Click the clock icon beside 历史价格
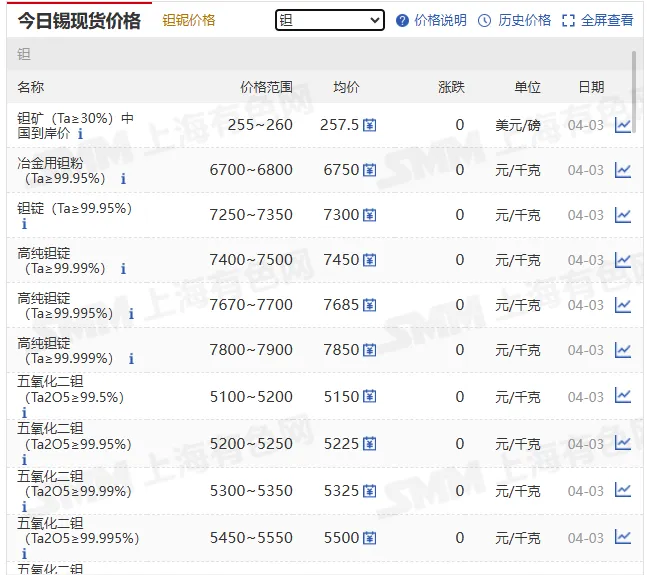647x575 pixels. (484, 21)
